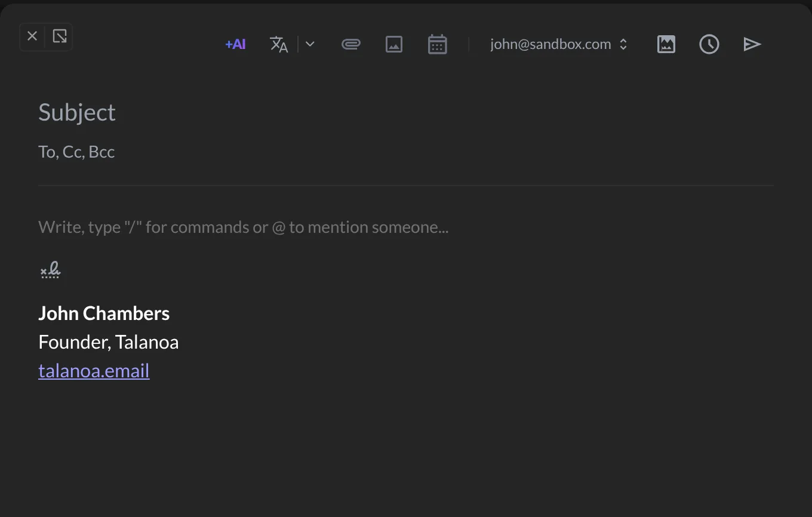Click the translate icon
This screenshot has height=517, width=812.
(x=279, y=44)
